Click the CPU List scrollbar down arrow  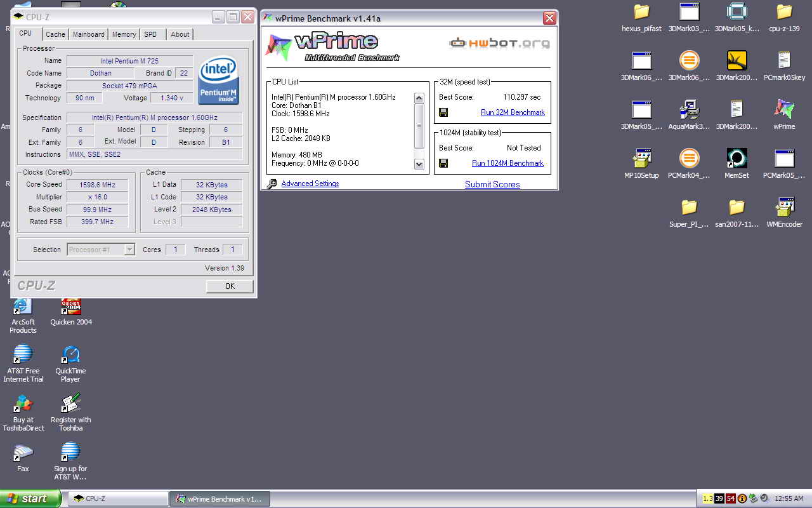(419, 164)
